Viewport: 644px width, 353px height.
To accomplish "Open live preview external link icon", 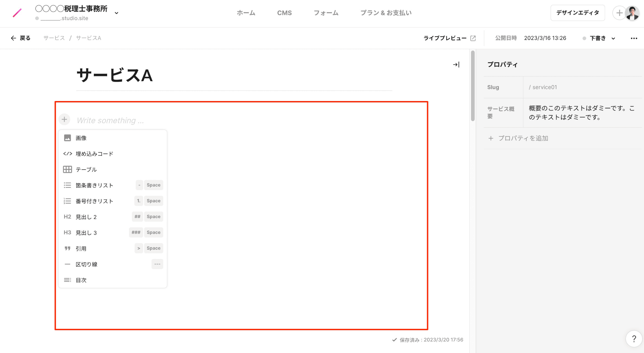I will point(473,38).
